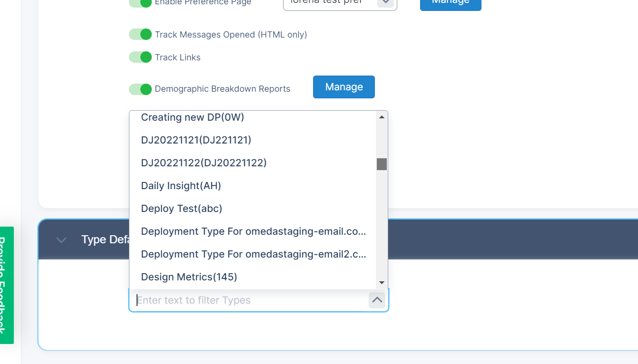Choose DJ20221122(DJ20221122) option
This screenshot has width=638, height=364.
(204, 163)
